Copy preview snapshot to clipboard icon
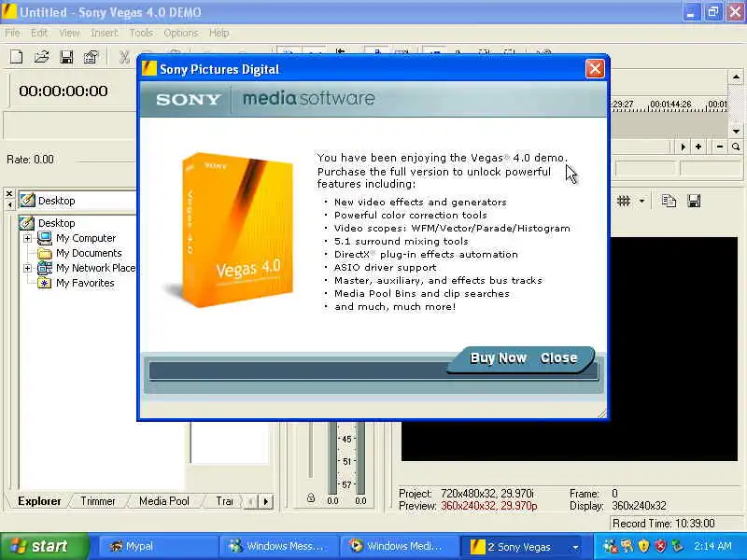The height and width of the screenshot is (560, 747). pos(669,201)
